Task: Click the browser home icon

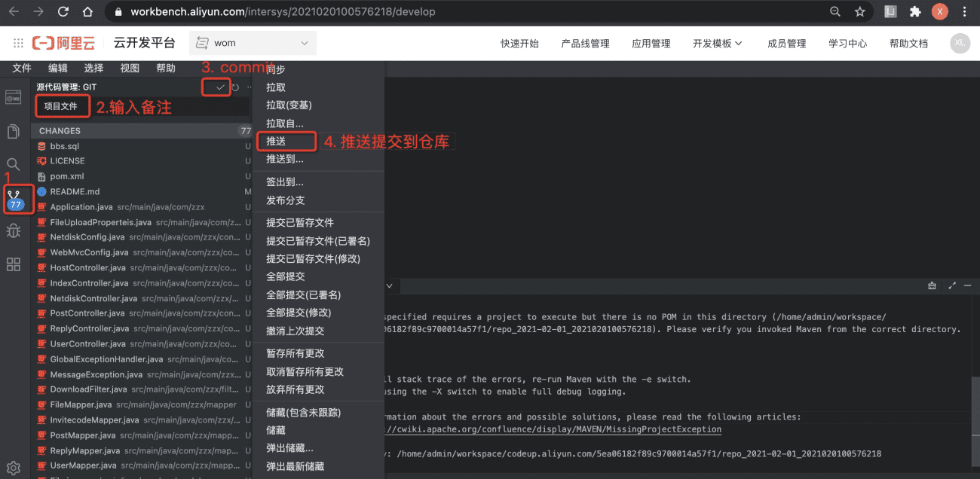Action: (x=88, y=12)
